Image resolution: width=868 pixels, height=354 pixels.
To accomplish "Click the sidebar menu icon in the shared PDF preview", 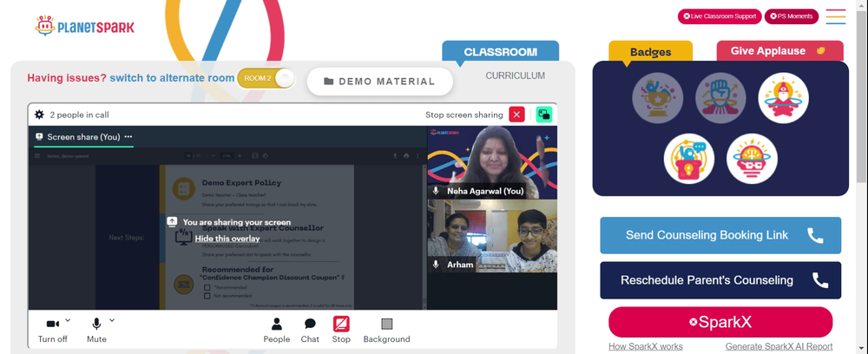I will (x=37, y=156).
